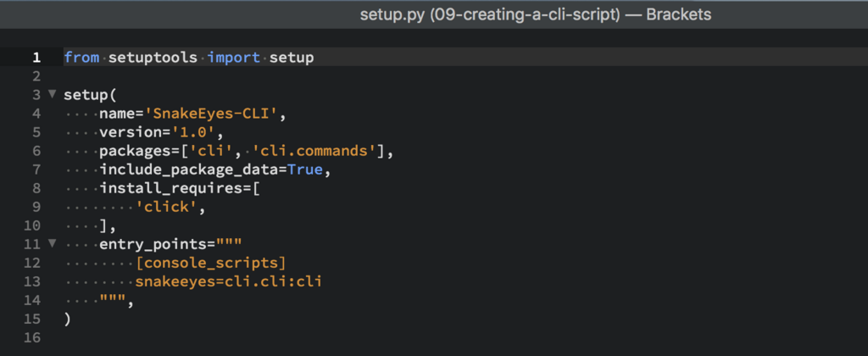Viewport: 868px width, 356px height.
Task: Click the version '1.0' string
Action: tap(199, 132)
